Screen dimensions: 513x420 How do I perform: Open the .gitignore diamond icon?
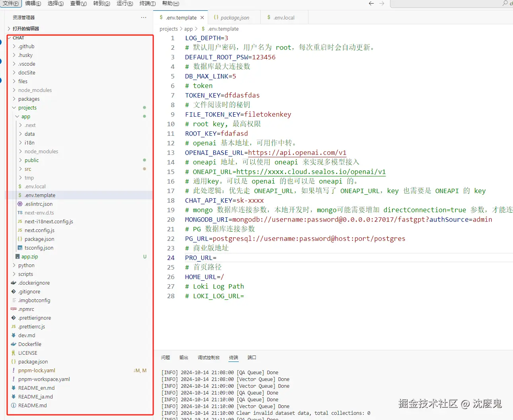tap(14, 291)
